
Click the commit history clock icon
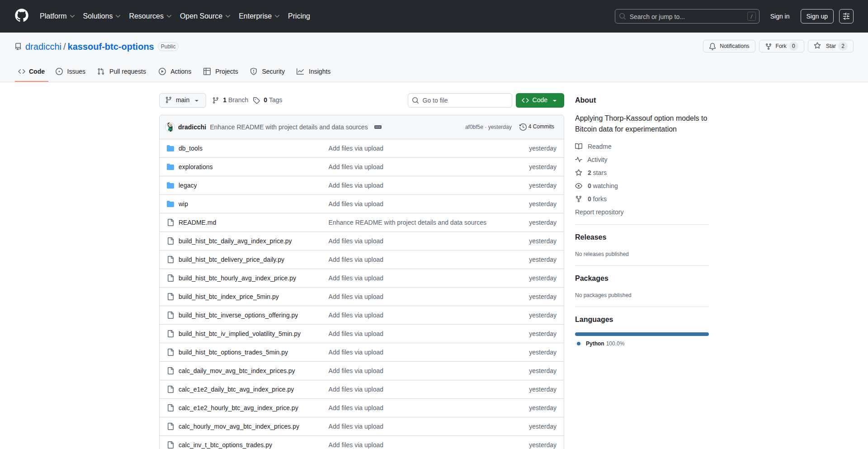(523, 127)
